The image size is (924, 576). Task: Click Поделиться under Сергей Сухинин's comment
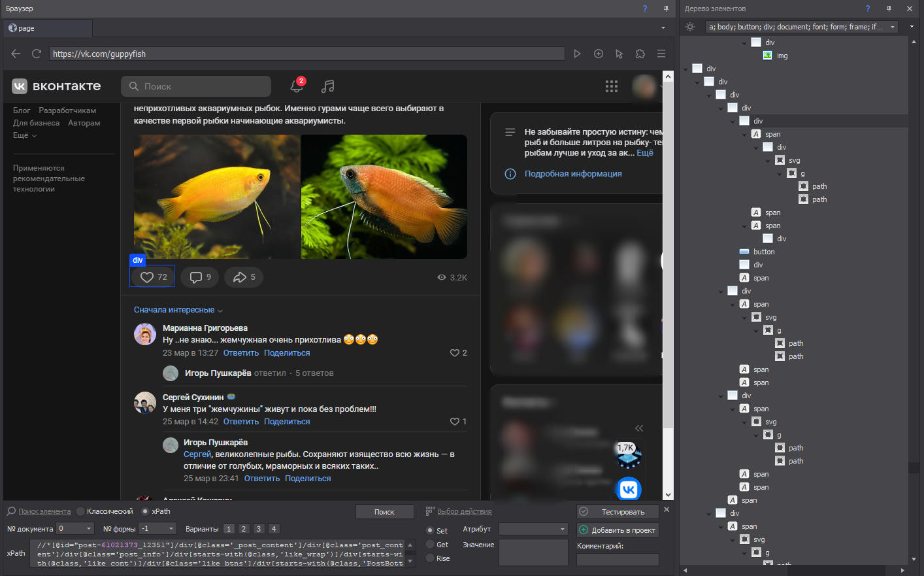pyautogui.click(x=287, y=422)
